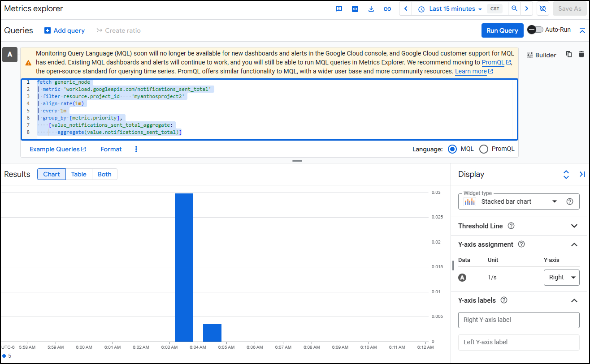Click the copy link icon in header

pyautogui.click(x=387, y=9)
